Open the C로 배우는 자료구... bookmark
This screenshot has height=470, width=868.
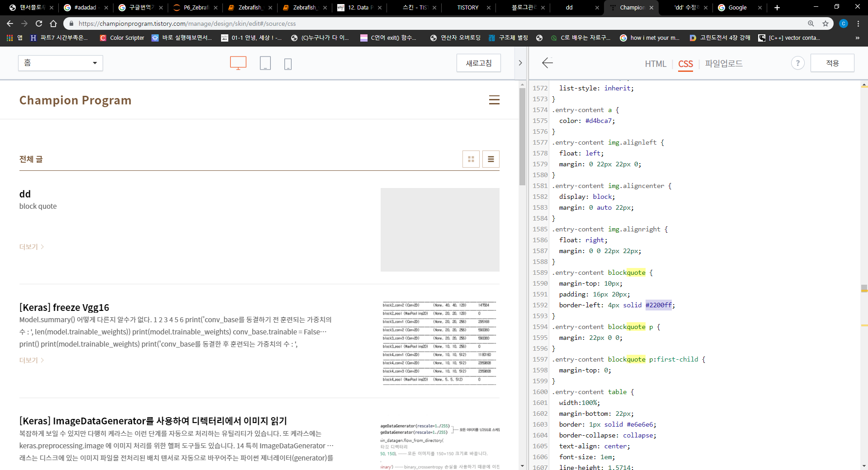(x=580, y=38)
